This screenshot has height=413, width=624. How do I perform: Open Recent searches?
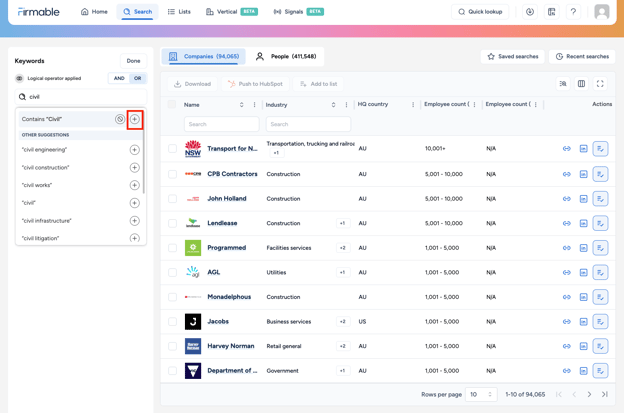point(582,56)
